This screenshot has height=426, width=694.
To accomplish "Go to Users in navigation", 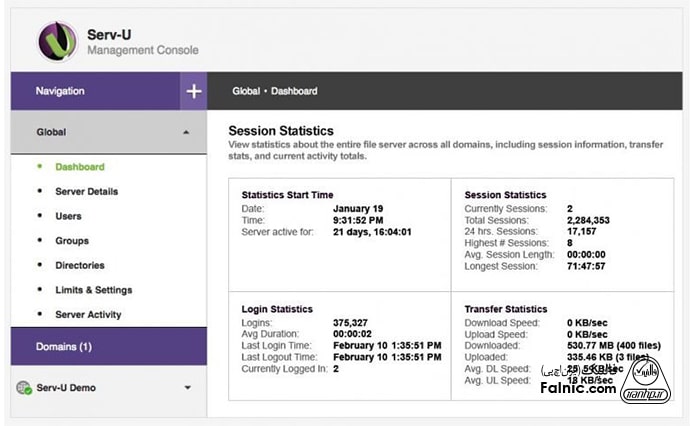I will pos(68,216).
